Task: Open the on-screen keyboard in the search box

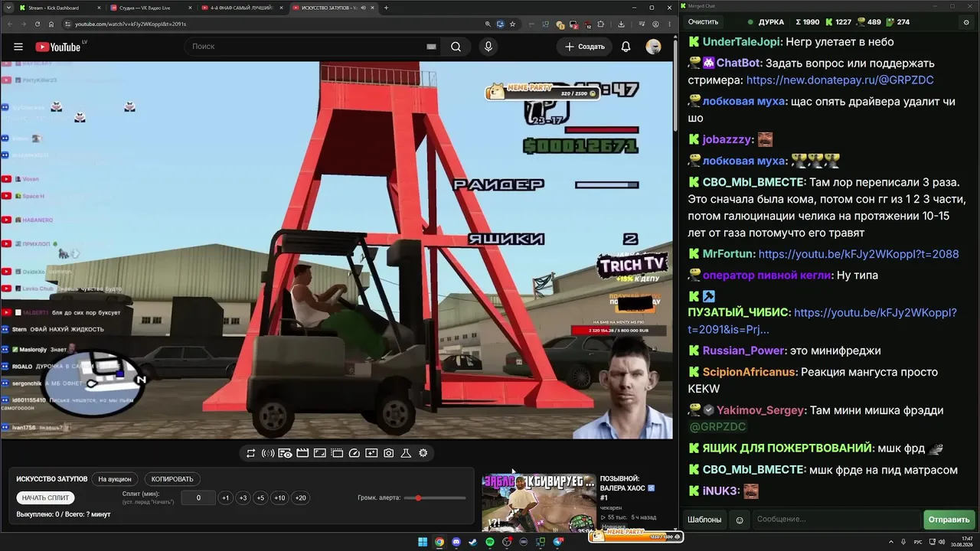Action: coord(431,47)
